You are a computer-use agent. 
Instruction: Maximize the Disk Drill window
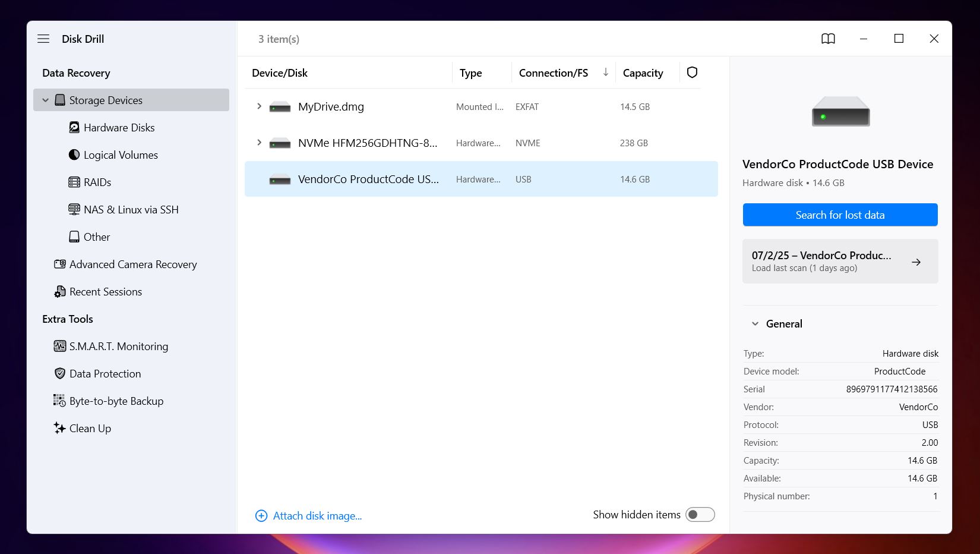pyautogui.click(x=899, y=39)
